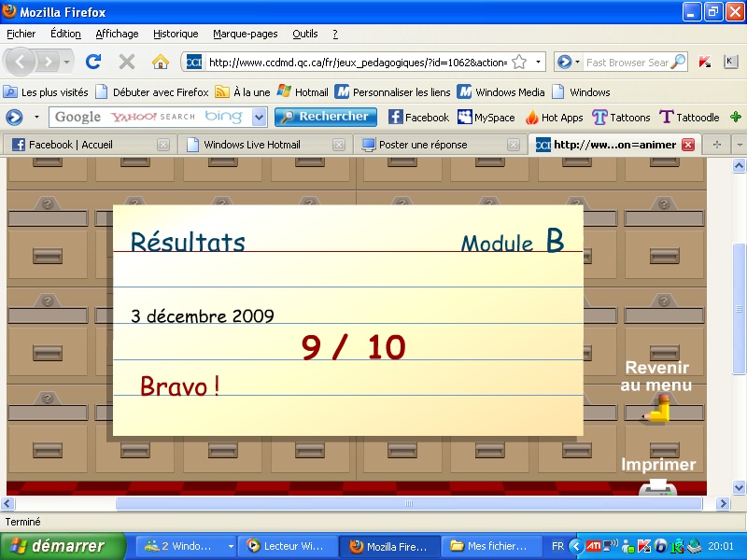Switch to the Windows Live Hotmail tab
Screen dimensions: 747x560
coord(264,145)
